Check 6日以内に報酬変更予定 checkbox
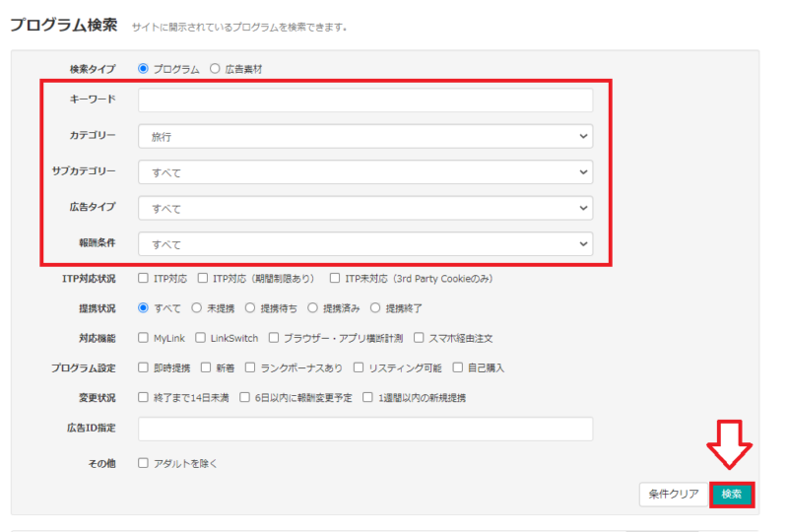Screen dimensions: 788x532 (244, 397)
